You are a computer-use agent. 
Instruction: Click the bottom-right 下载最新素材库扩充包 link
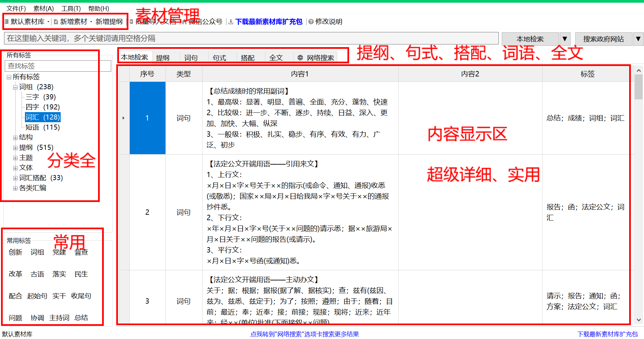(x=608, y=334)
